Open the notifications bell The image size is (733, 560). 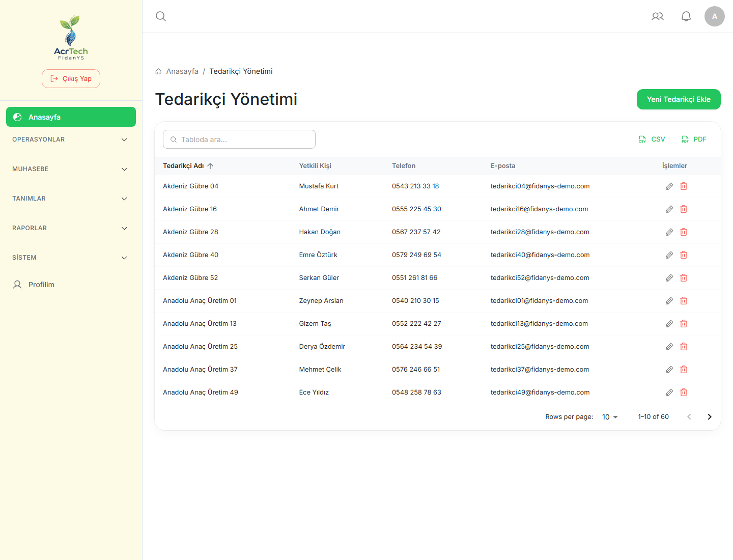686,16
